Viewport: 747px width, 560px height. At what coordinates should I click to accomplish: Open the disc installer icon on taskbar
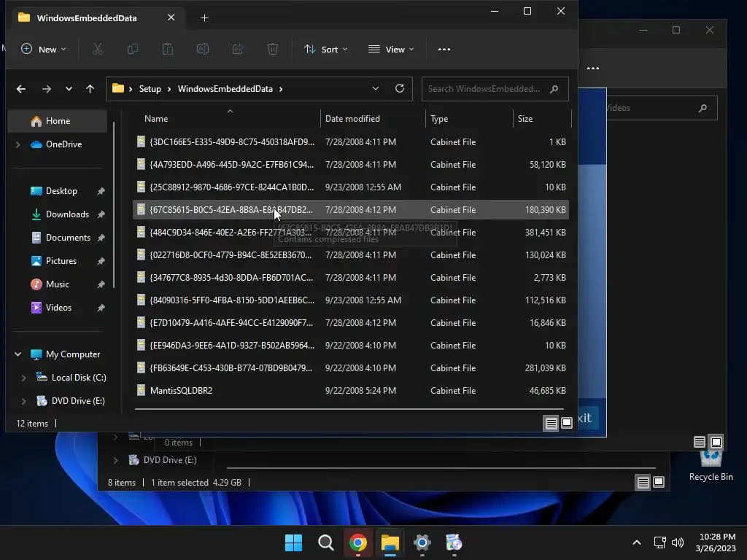tap(454, 542)
